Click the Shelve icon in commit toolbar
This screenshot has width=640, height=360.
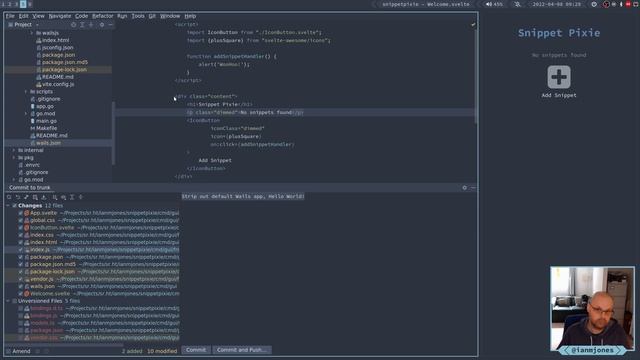point(44,197)
